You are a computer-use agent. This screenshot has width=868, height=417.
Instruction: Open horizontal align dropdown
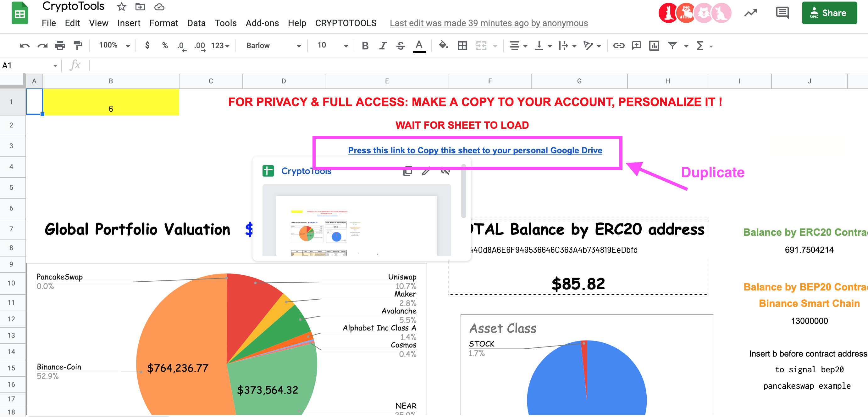(518, 46)
